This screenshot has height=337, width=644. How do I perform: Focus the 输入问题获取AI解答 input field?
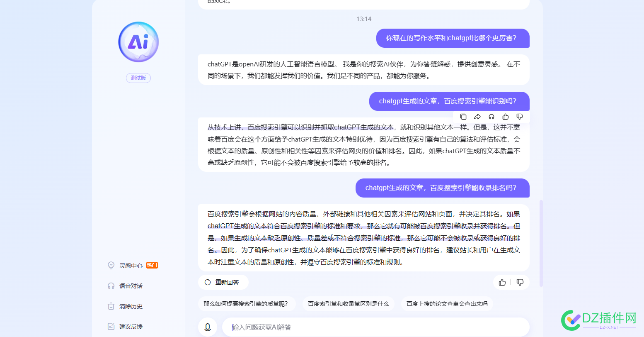point(376,327)
